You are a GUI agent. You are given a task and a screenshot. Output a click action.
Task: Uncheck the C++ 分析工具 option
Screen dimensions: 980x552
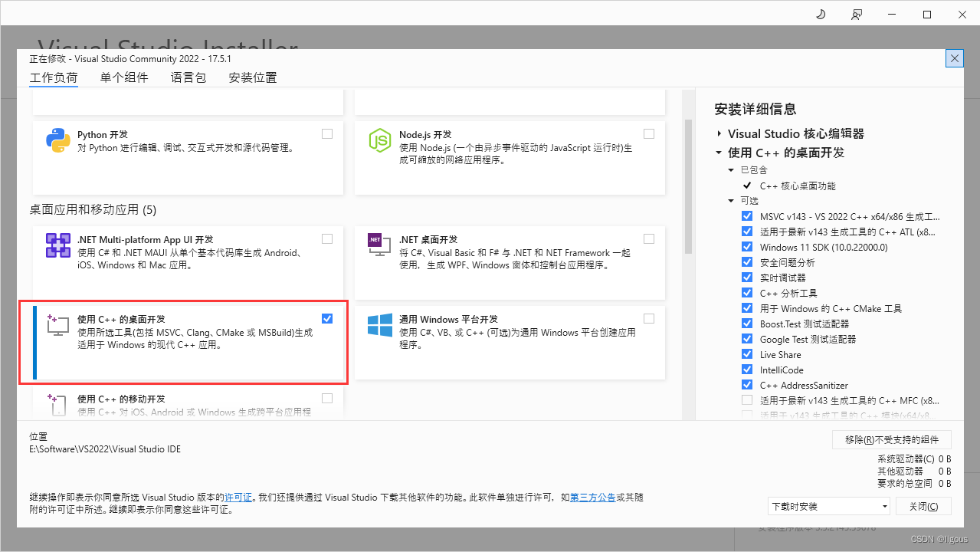point(747,293)
